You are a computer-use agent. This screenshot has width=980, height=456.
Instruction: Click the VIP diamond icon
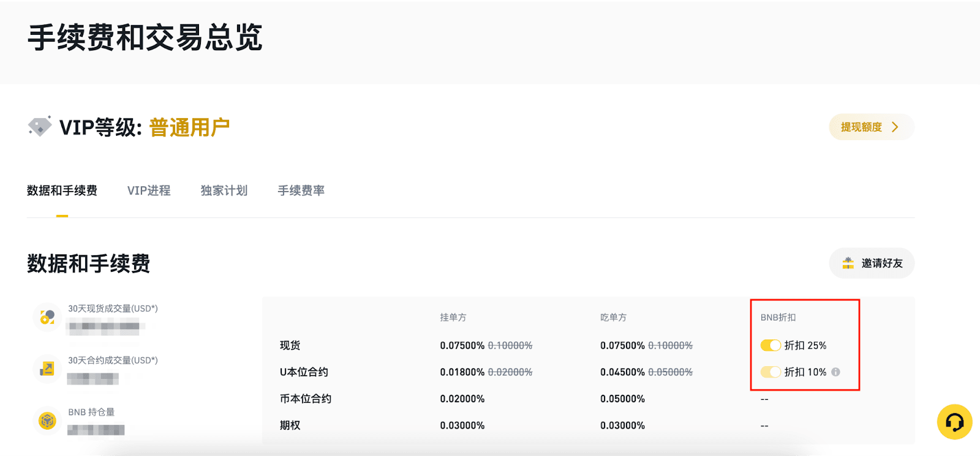pos(40,126)
